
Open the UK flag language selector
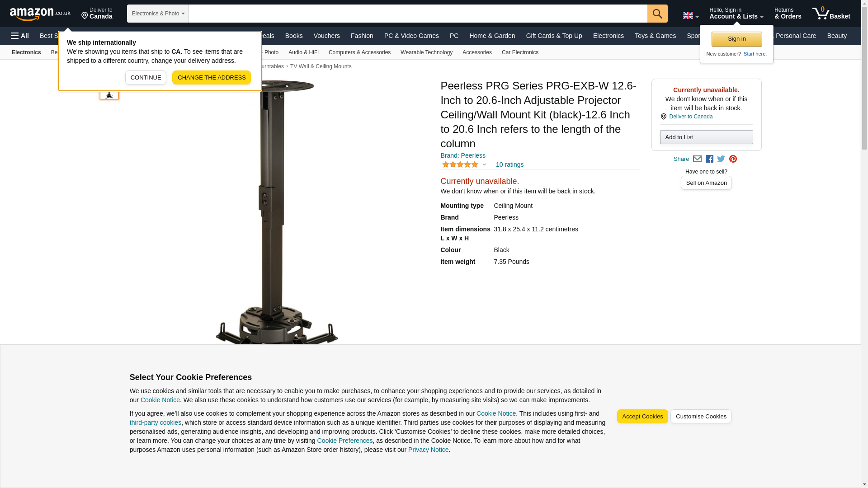pyautogui.click(x=690, y=15)
